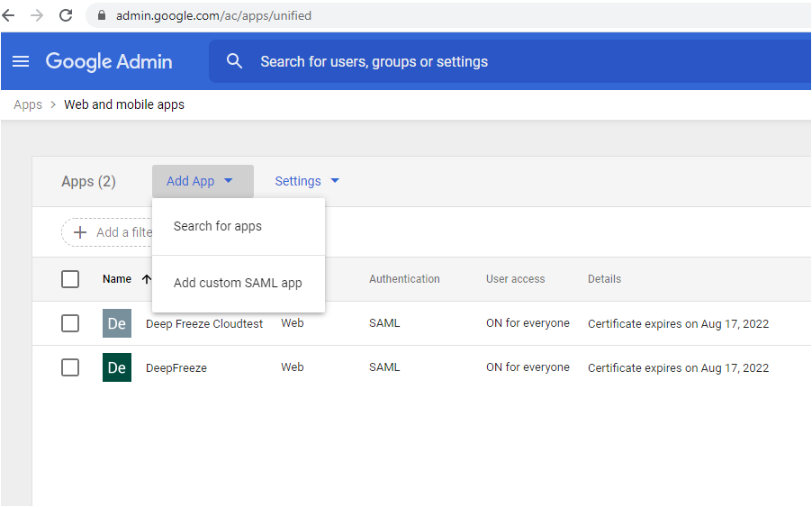This screenshot has width=812, height=507.
Task: Click the Google Admin logo
Action: coord(109,61)
